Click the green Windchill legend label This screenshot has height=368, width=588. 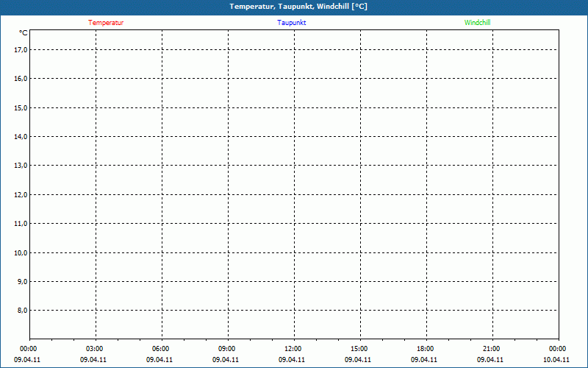pos(477,23)
